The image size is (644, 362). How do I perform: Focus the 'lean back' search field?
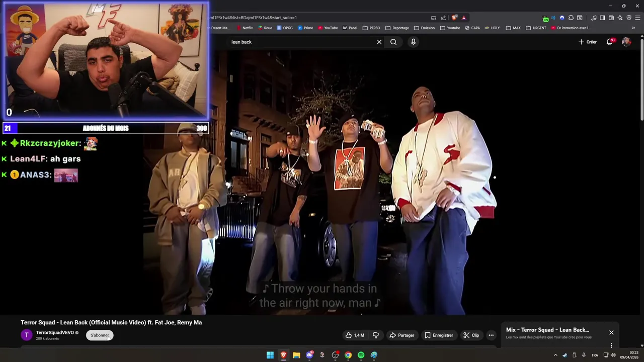click(302, 42)
